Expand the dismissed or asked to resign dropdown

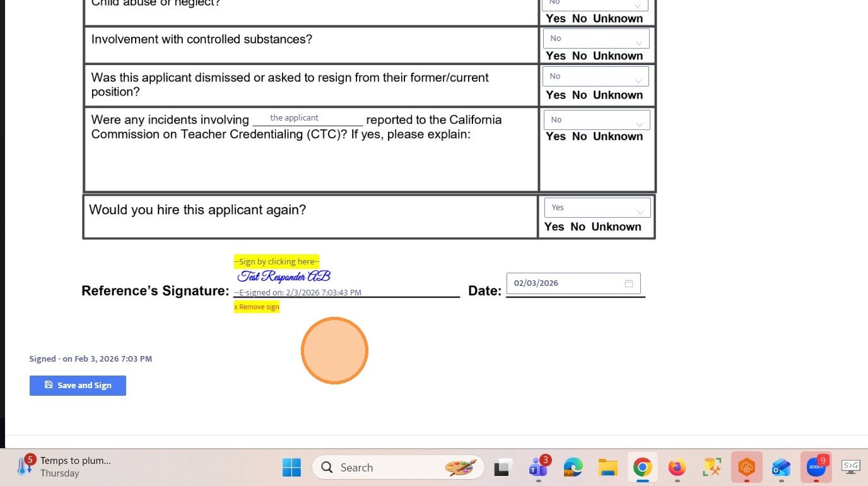point(595,76)
